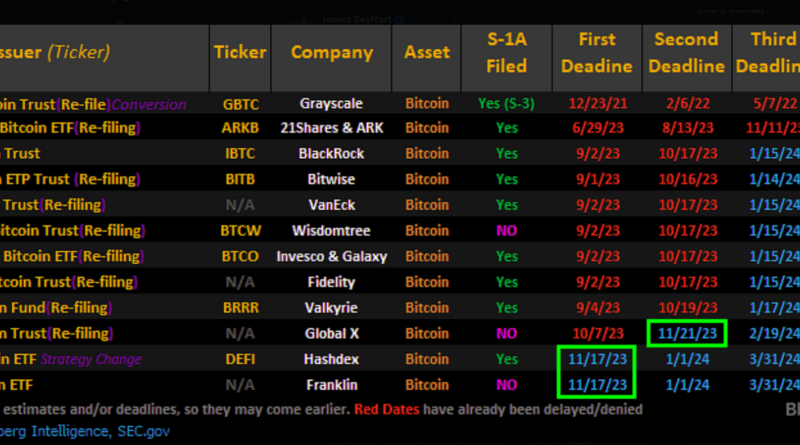This screenshot has height=445, width=800.
Task: Select the Yes (S-3) filing status
Action: [506, 103]
